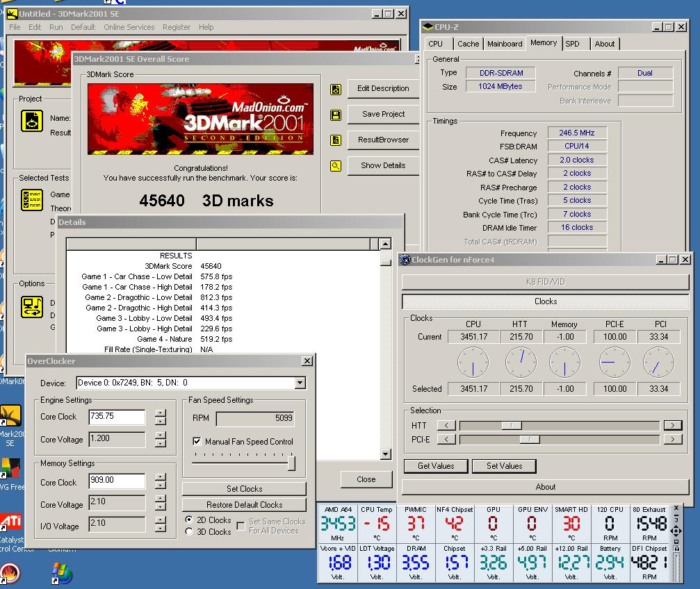
Task: Open the Help menu in 3DMark2001 SE
Action: click(x=206, y=27)
